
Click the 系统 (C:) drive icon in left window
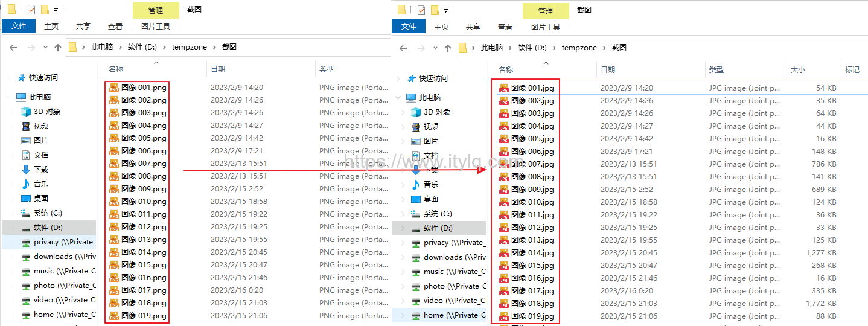coord(26,213)
